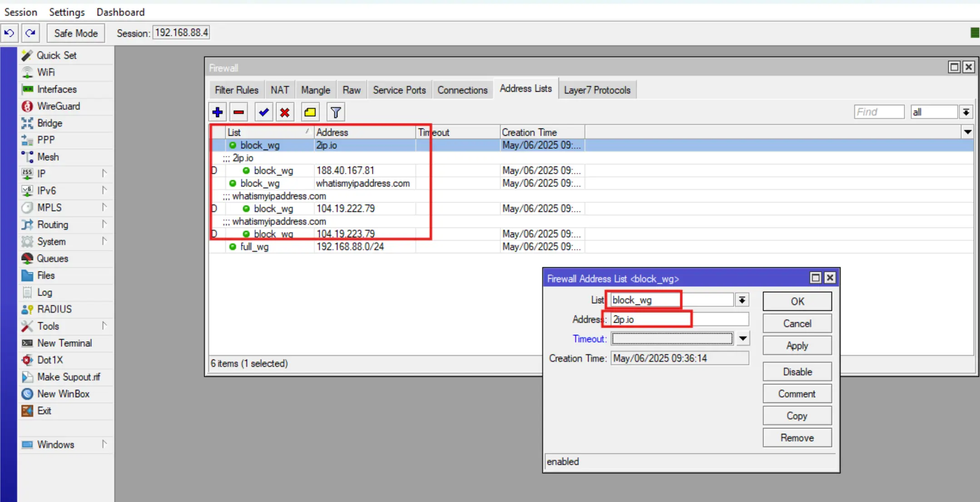Open filter with funnel icon
This screenshot has width=980, height=502.
click(x=336, y=112)
